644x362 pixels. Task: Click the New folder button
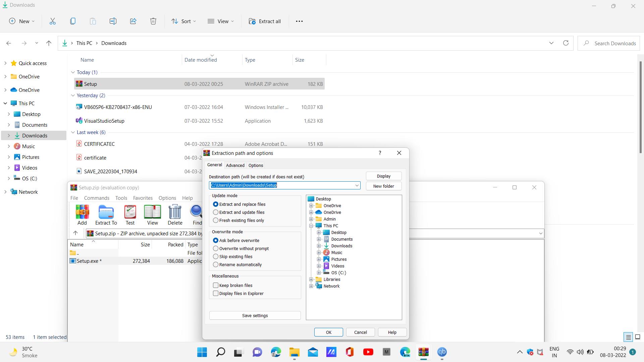coord(383,186)
